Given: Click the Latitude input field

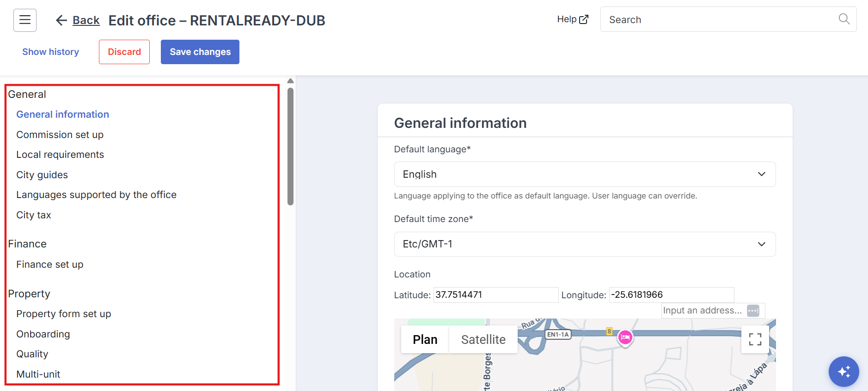Looking at the screenshot, I should [496, 295].
